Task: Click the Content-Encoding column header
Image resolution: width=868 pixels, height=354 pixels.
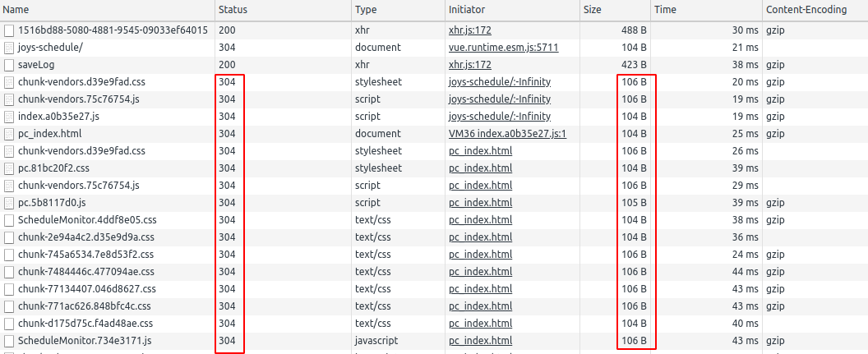Action: [814, 10]
